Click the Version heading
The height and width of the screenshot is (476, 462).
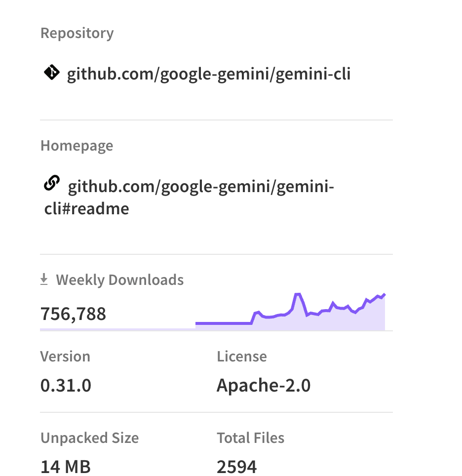tap(65, 357)
